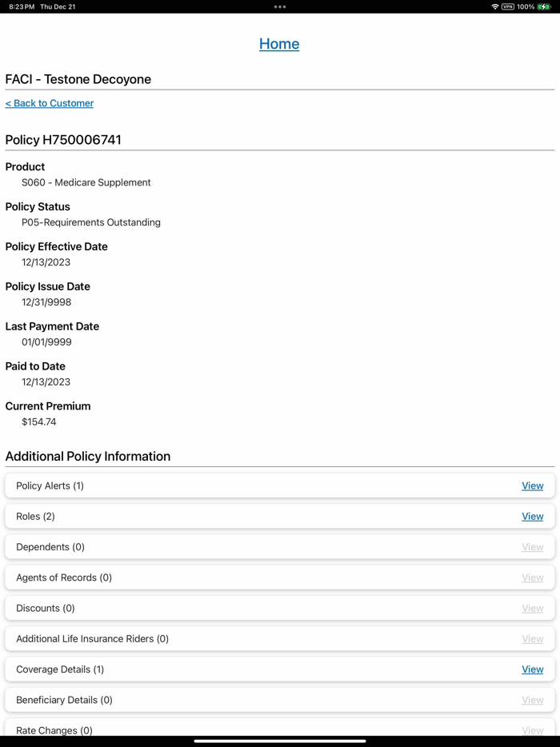Screen dimensions: 560x747
Task: View the Discounts section
Action: pos(533,608)
